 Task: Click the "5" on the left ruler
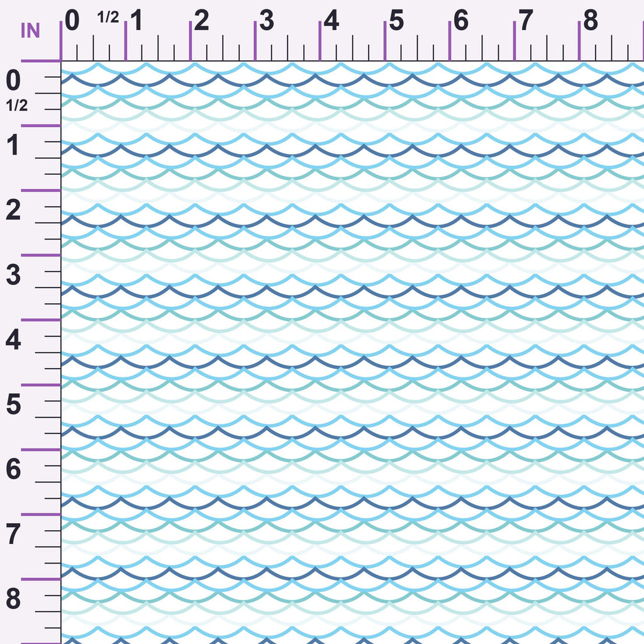(13, 405)
